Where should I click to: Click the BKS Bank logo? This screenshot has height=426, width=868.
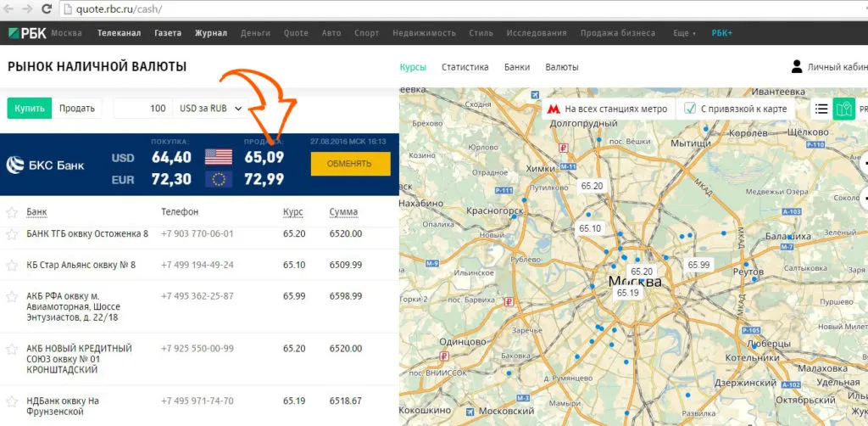pyautogui.click(x=46, y=165)
